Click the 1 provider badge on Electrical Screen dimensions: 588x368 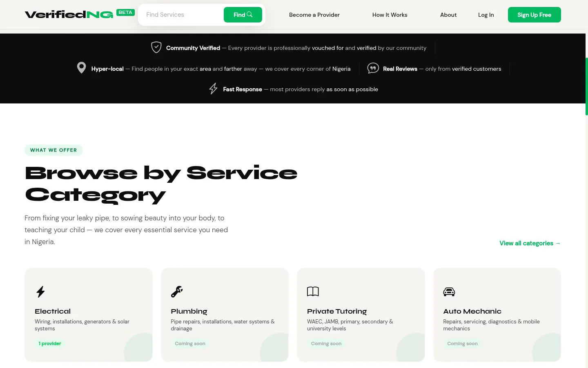tap(50, 343)
